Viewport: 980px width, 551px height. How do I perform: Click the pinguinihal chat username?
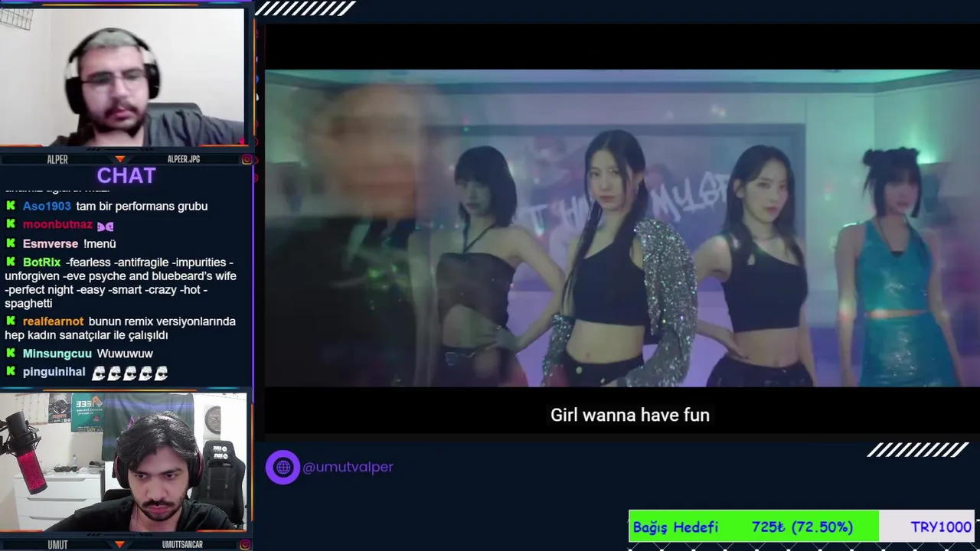(x=54, y=372)
